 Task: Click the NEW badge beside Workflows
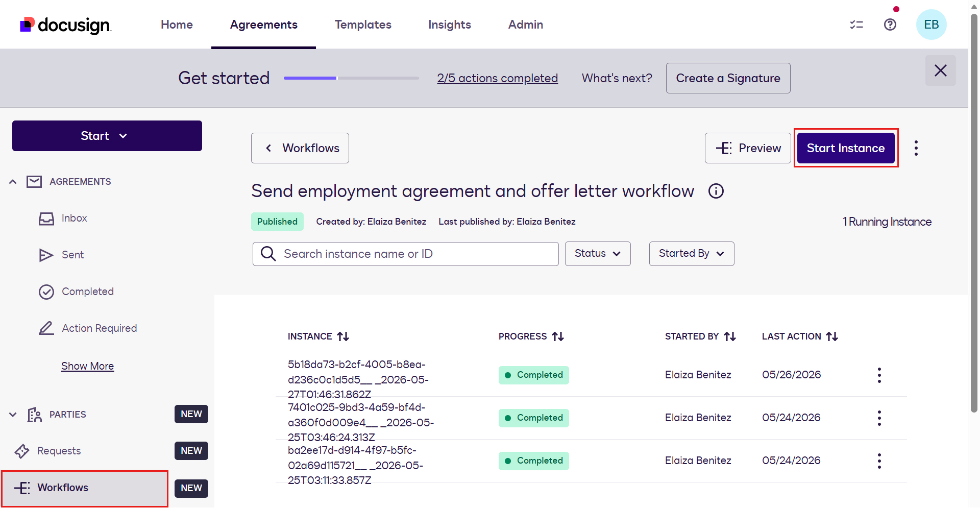(191, 488)
